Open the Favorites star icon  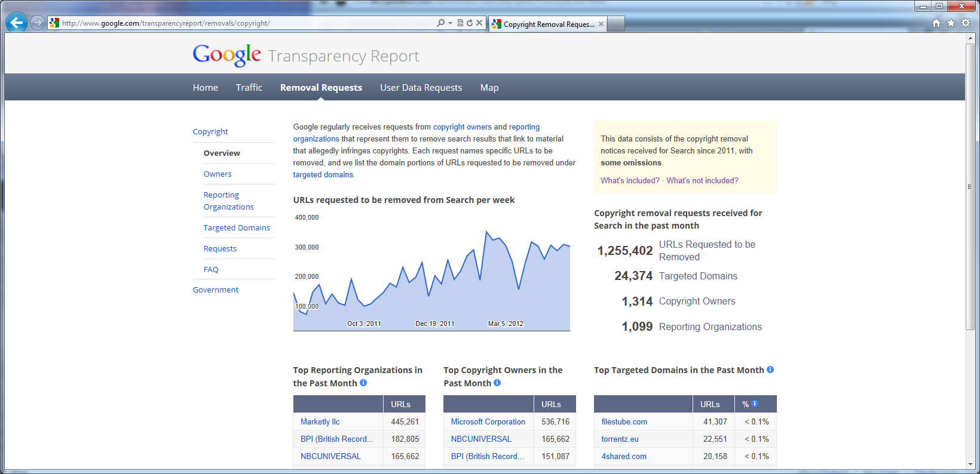pyautogui.click(x=951, y=23)
